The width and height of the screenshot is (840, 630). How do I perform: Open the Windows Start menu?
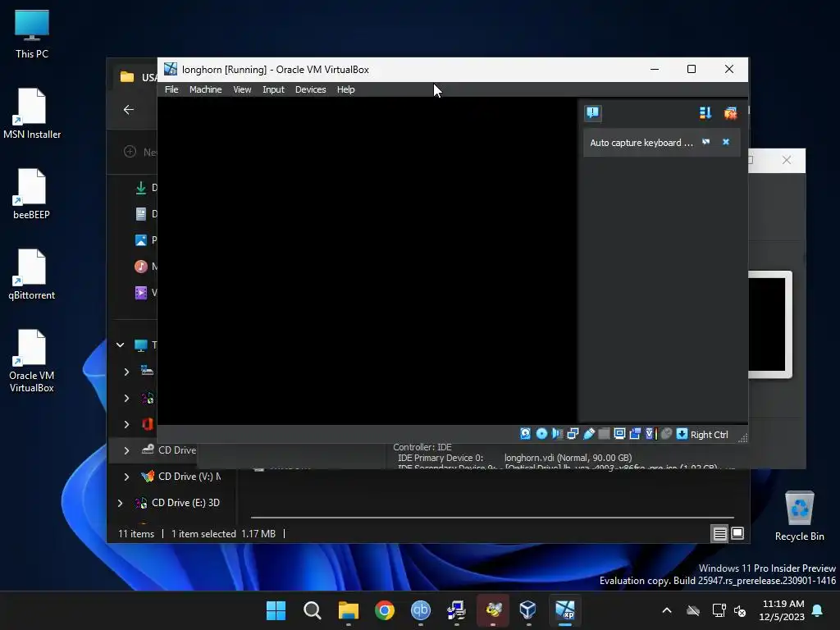[x=276, y=610]
